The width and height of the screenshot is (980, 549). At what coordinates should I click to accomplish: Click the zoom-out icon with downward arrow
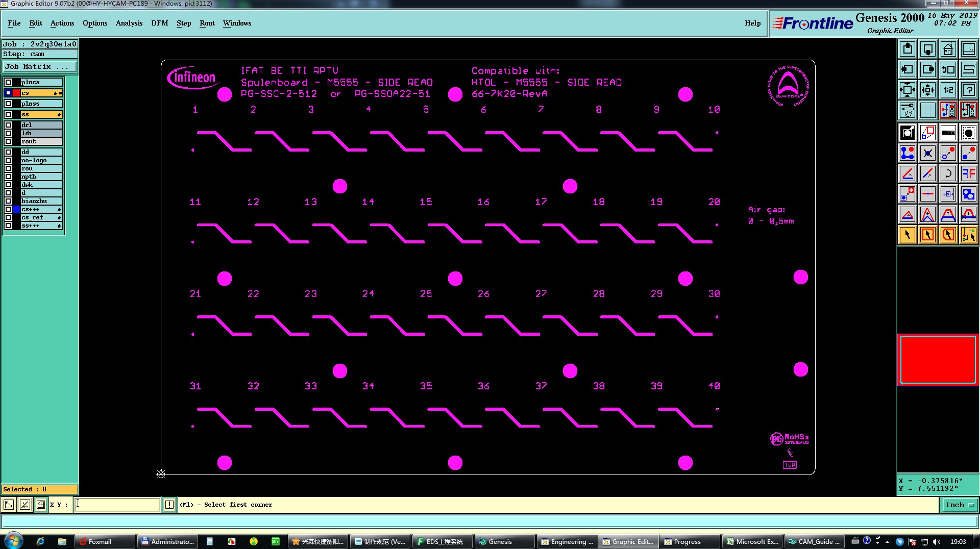[928, 49]
